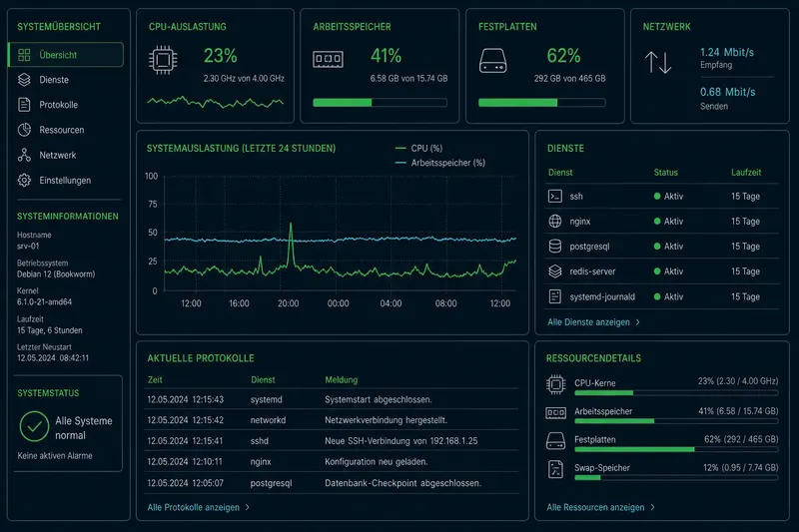Click the Festplatten usage bar in Ressourcendetails
799x532 pixels.
point(676,449)
